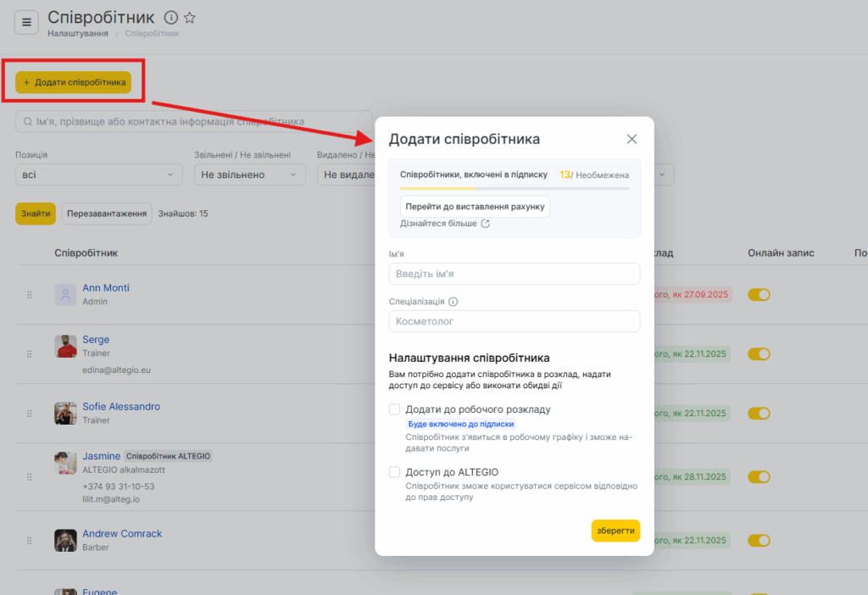Enable Доступ до ALTEGIO checkbox
This screenshot has height=595, width=868.
394,472
